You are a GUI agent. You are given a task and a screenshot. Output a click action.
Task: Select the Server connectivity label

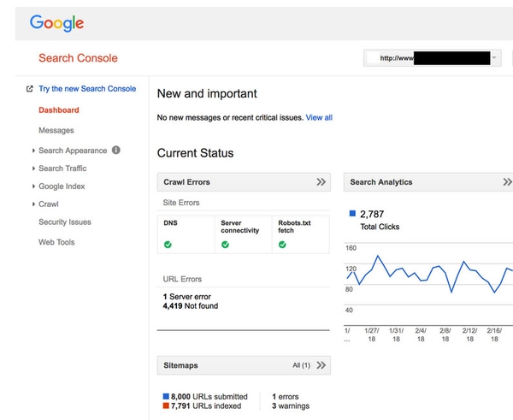239,227
